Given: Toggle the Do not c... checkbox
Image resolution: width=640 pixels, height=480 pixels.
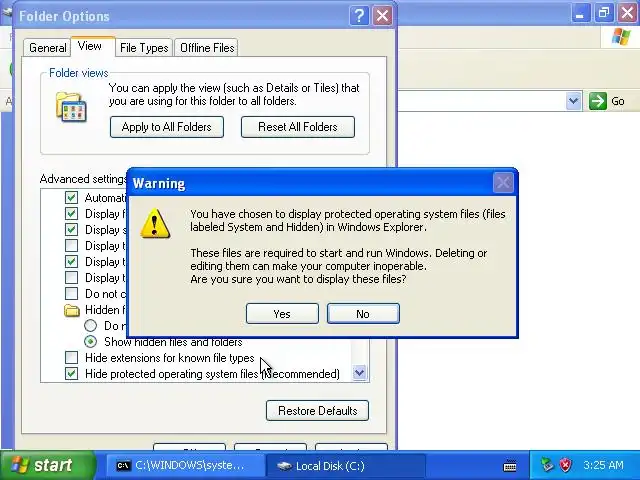Looking at the screenshot, I should (71, 293).
